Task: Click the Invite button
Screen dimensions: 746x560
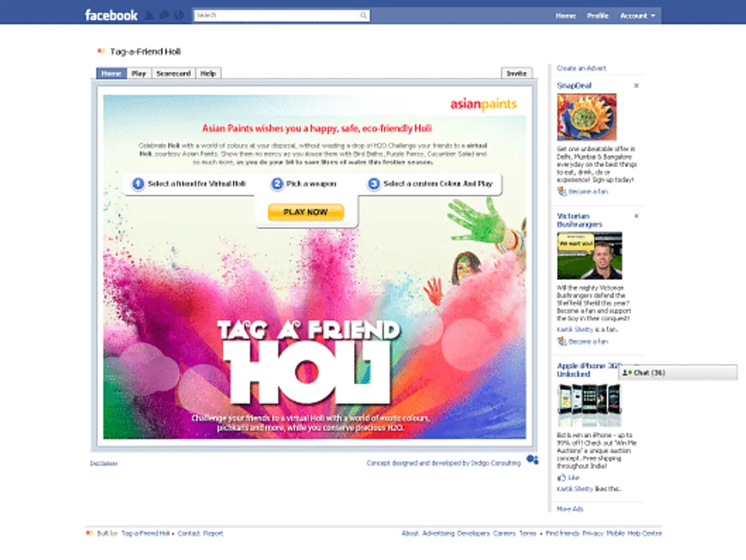Action: pyautogui.click(x=517, y=73)
